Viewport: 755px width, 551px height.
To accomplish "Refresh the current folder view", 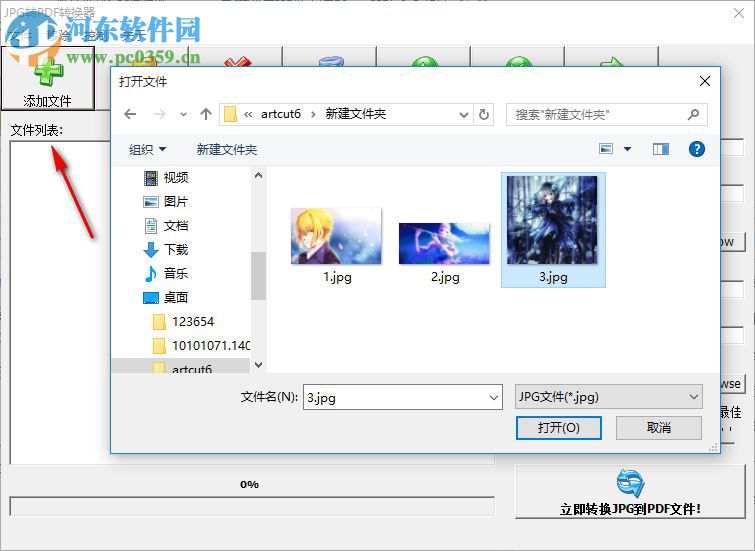I will click(x=483, y=115).
